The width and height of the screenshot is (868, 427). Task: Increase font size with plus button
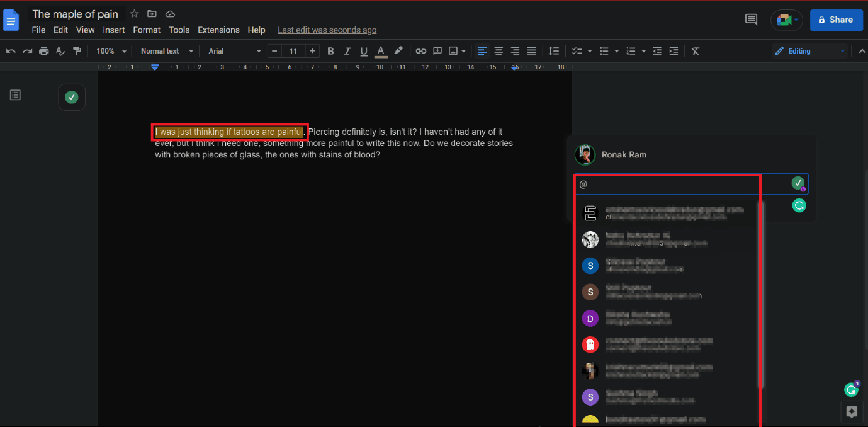tap(313, 51)
